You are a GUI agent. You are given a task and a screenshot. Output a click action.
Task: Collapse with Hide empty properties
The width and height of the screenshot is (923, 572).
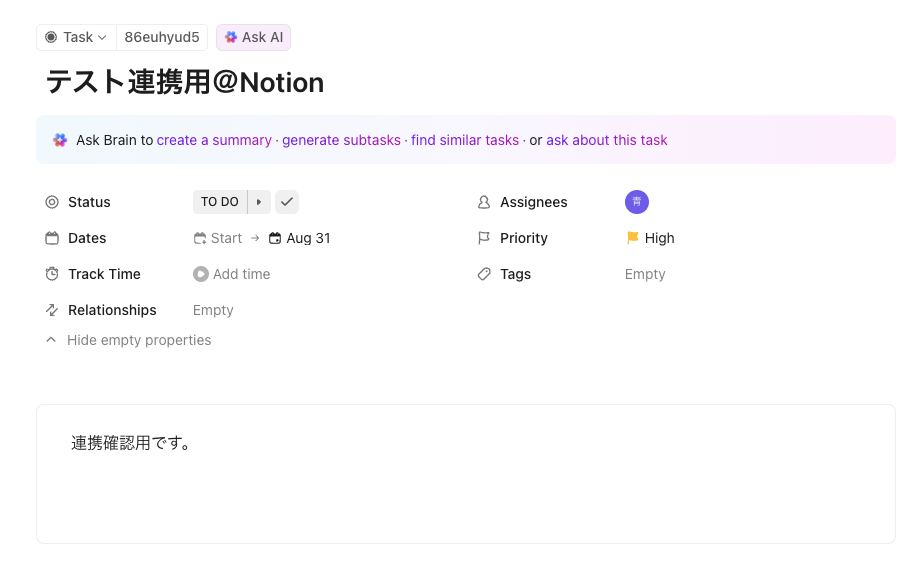(x=128, y=340)
